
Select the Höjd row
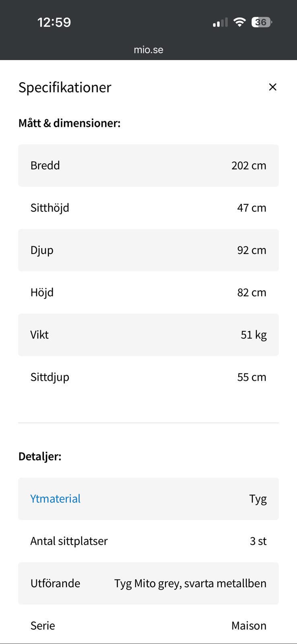click(x=148, y=292)
